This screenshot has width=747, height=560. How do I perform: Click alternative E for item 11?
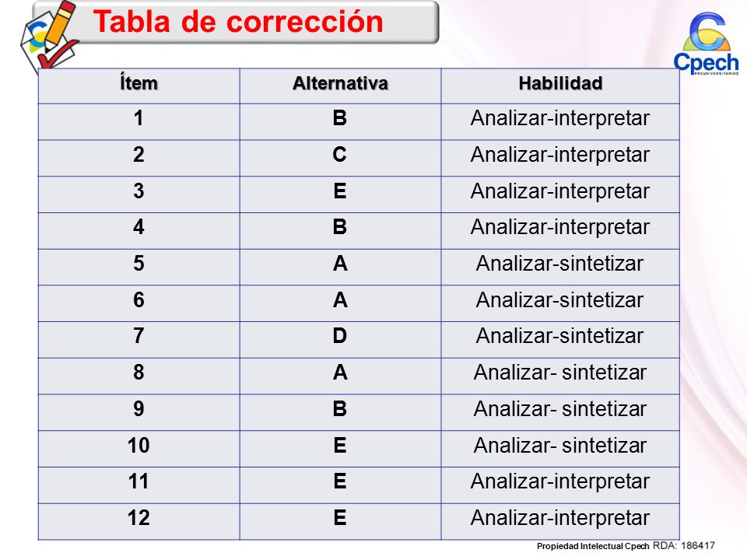coord(340,481)
